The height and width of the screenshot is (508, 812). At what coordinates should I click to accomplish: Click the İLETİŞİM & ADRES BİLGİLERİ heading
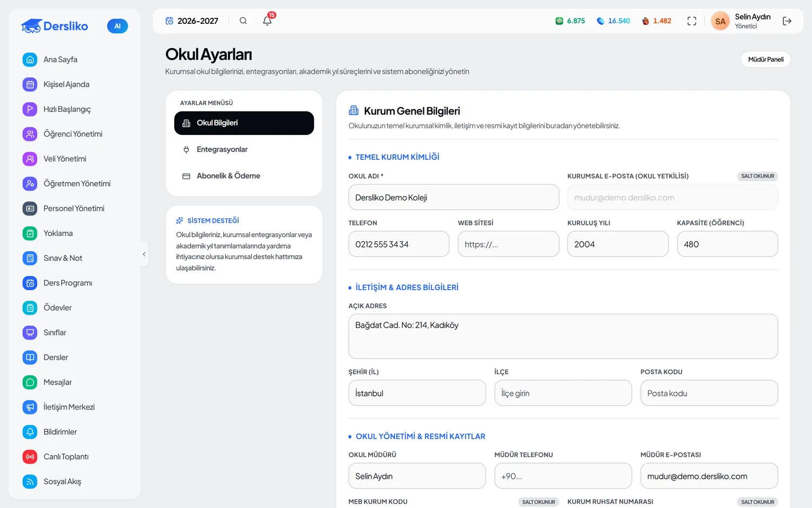coord(407,288)
